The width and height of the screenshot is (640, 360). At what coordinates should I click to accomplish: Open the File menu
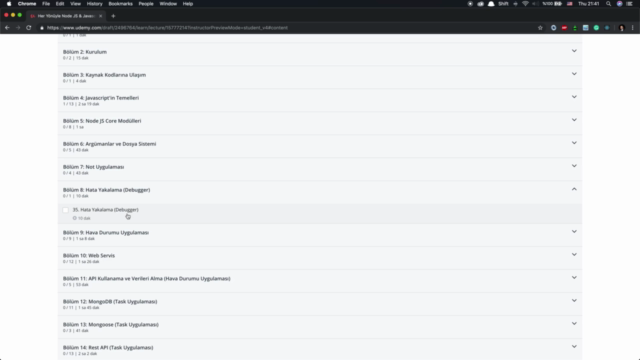[x=46, y=4]
